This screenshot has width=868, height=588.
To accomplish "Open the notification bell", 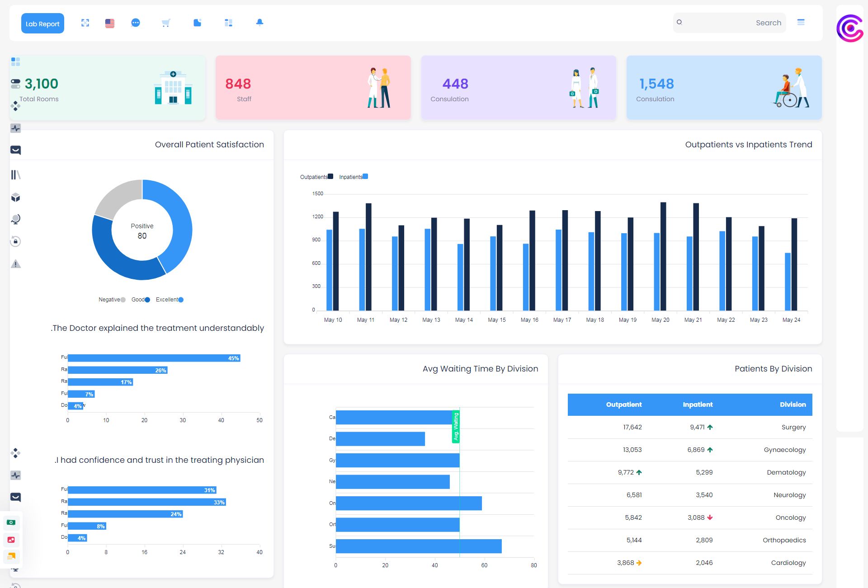I will pyautogui.click(x=259, y=23).
